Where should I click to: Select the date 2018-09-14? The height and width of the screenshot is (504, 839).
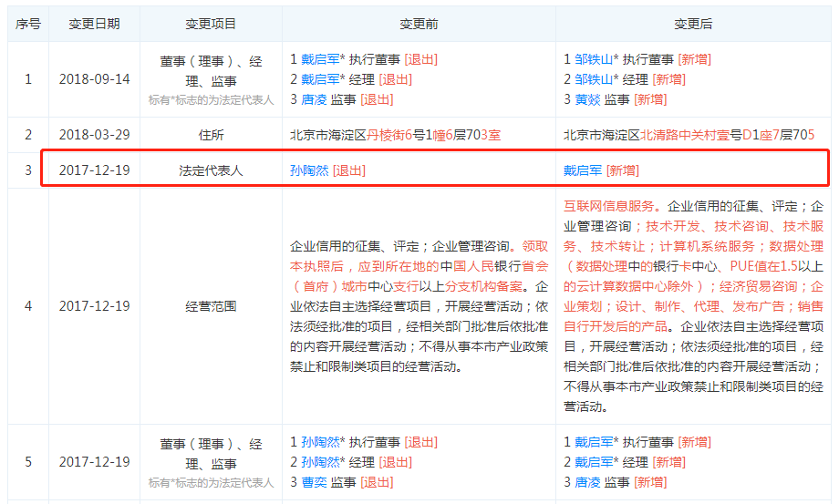coord(94,79)
